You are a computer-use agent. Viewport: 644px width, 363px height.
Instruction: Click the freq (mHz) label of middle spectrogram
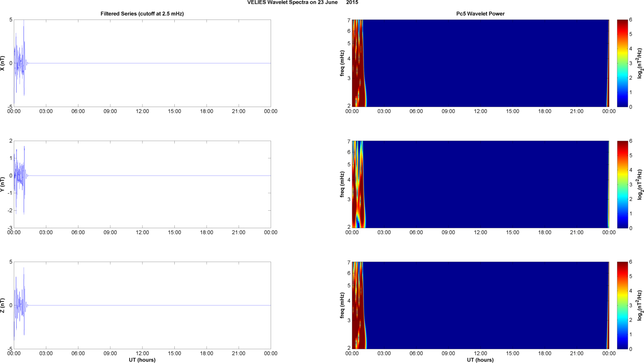tap(342, 184)
